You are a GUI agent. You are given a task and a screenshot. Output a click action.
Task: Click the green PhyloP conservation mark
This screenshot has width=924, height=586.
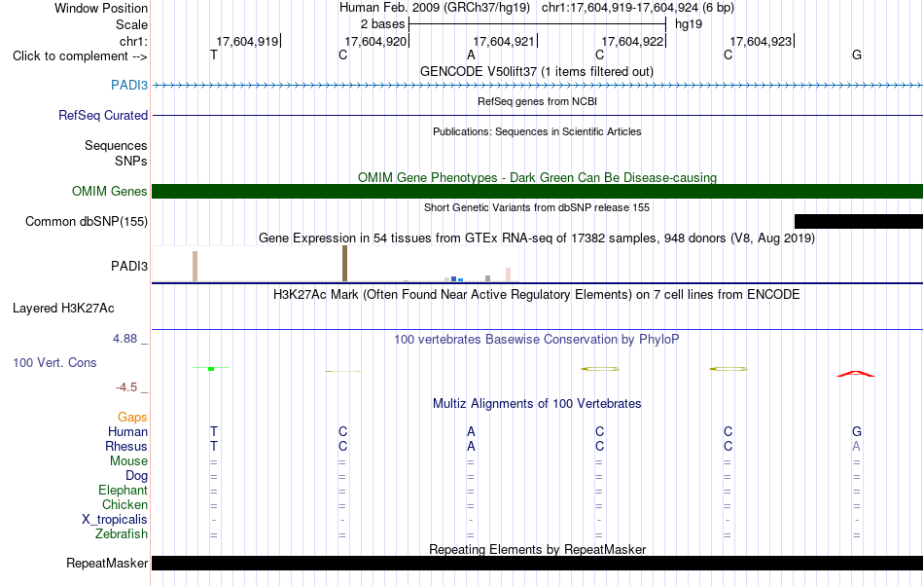(211, 369)
